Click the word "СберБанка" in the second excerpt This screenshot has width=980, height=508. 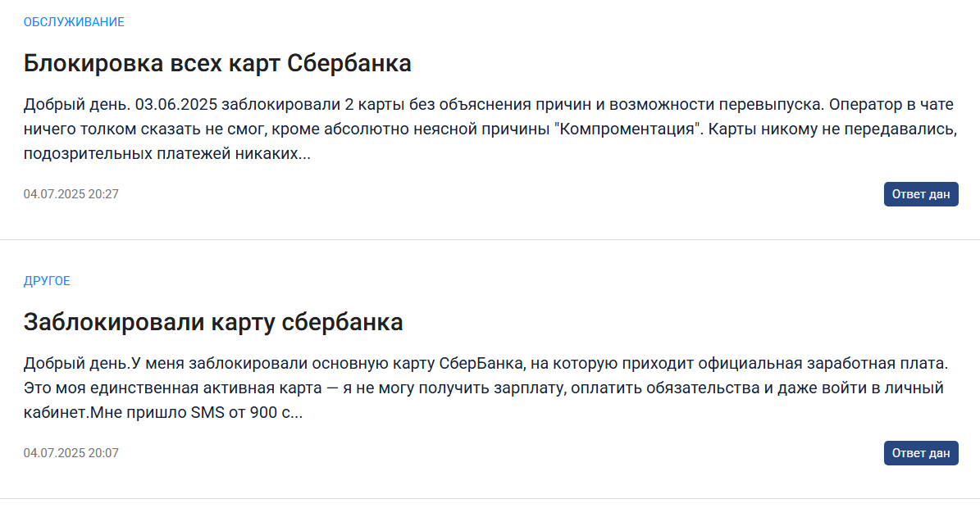coord(480,362)
